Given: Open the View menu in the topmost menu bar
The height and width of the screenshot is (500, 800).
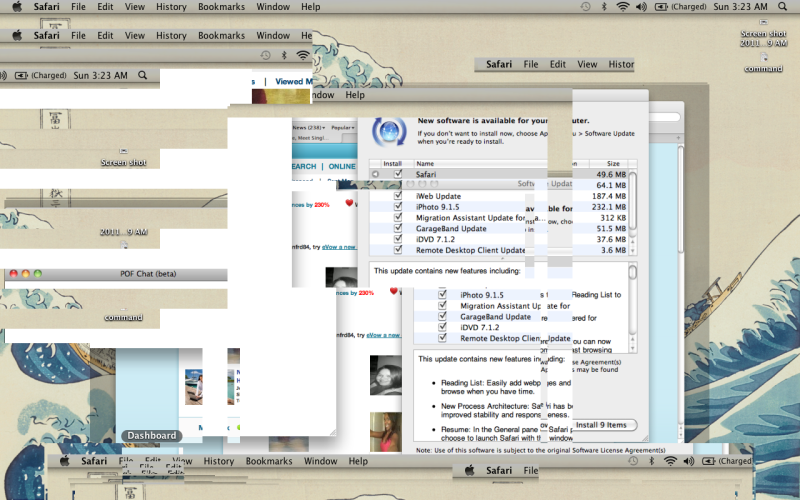Looking at the screenshot, I should (135, 7).
